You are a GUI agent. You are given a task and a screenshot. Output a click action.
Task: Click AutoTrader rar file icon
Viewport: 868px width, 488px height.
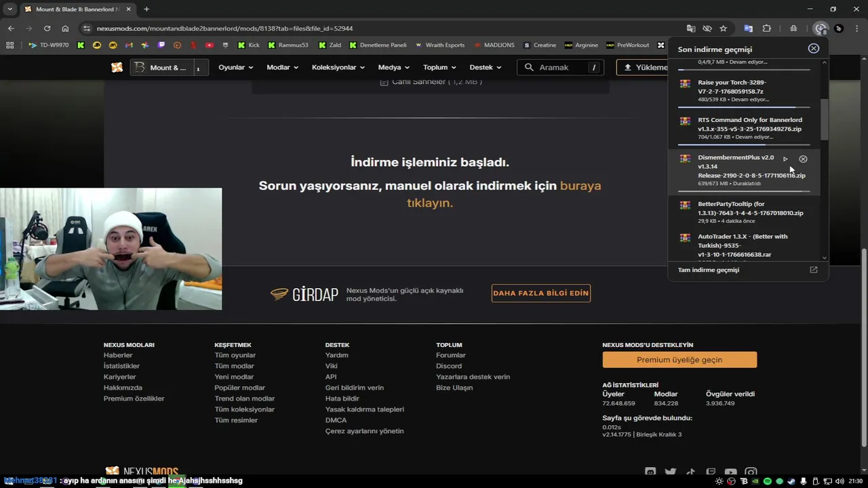(686, 237)
